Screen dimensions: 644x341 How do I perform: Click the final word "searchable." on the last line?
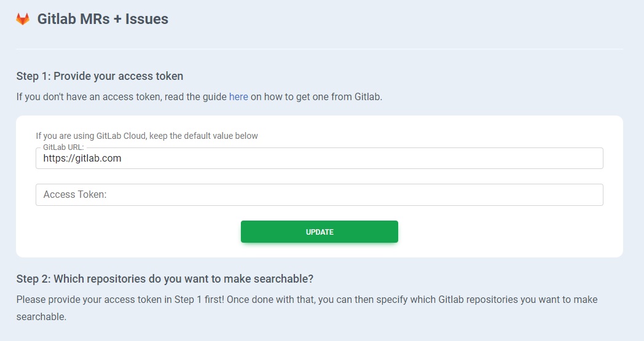point(41,317)
